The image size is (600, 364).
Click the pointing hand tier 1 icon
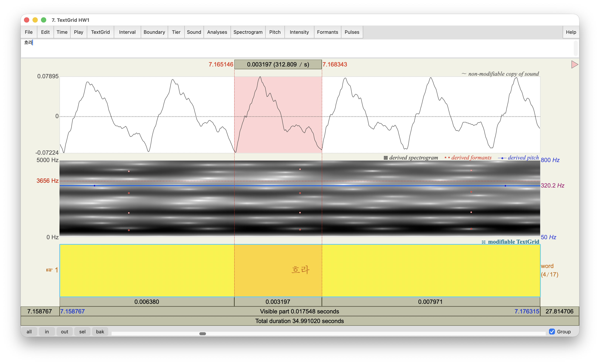(50, 270)
